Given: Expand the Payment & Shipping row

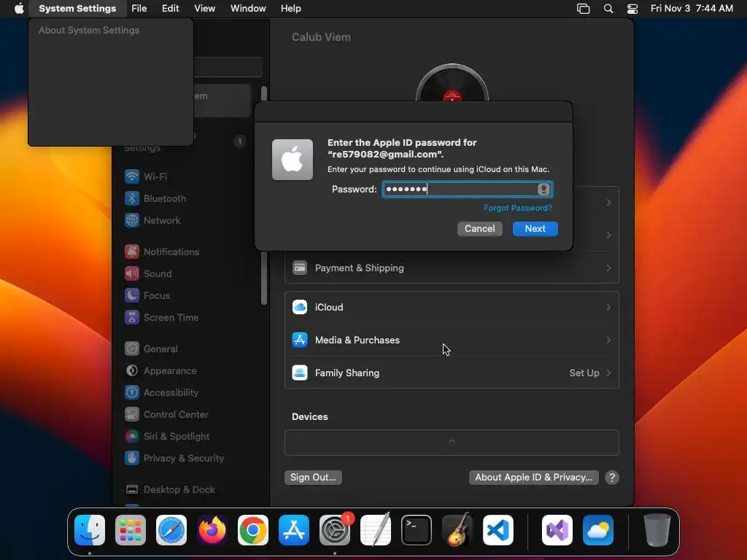Looking at the screenshot, I should (x=452, y=268).
